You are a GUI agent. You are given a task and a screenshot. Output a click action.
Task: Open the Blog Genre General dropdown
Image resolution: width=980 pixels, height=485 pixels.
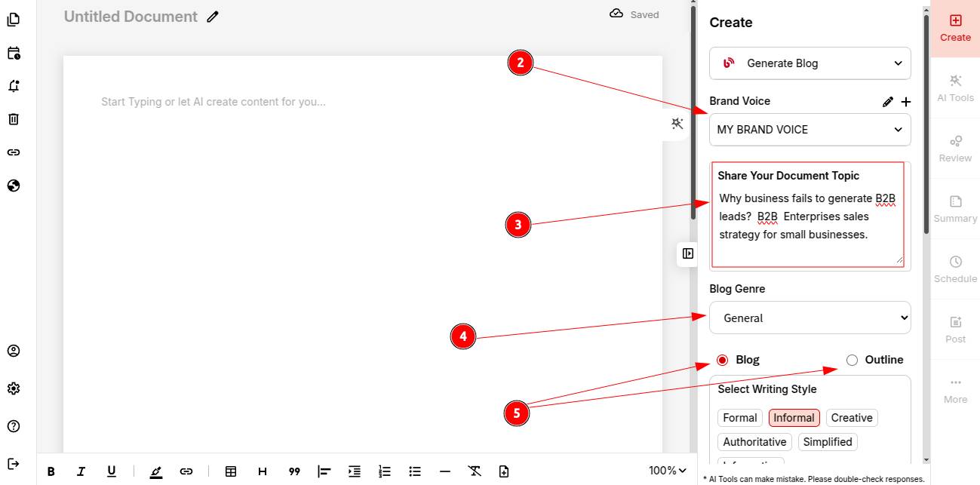click(809, 318)
